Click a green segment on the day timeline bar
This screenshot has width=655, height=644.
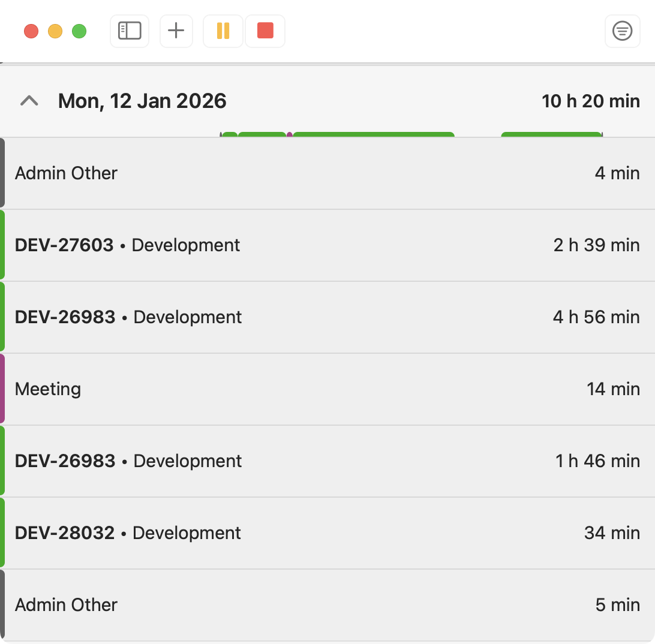point(372,136)
